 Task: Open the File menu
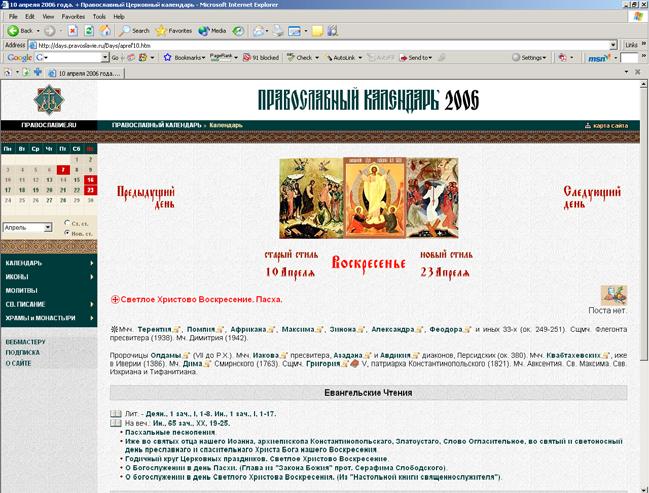pyautogui.click(x=13, y=17)
